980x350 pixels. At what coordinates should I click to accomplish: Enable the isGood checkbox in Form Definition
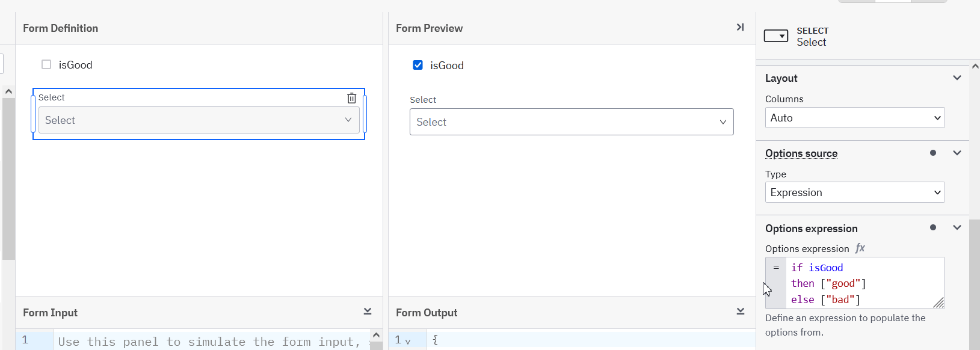[46, 64]
